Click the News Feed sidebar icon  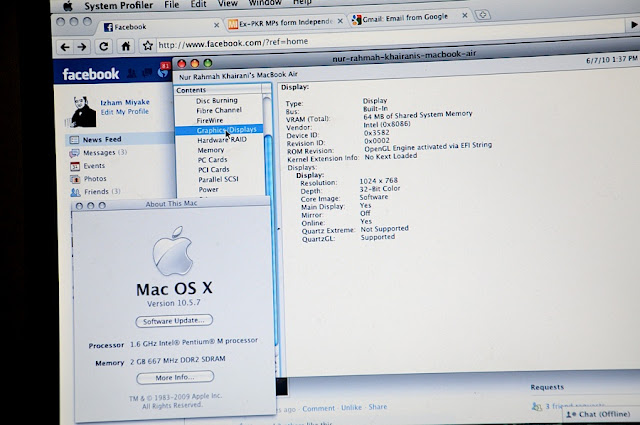pyautogui.click(x=74, y=140)
